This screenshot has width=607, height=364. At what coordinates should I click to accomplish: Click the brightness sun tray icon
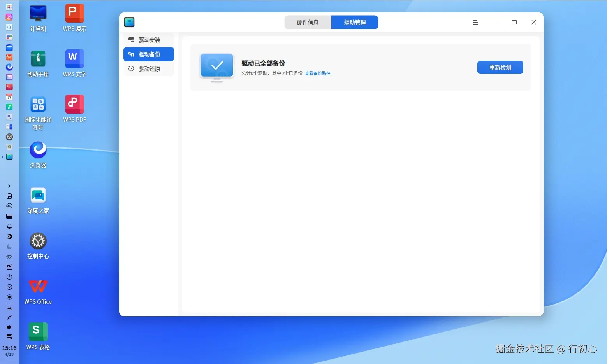(x=9, y=257)
